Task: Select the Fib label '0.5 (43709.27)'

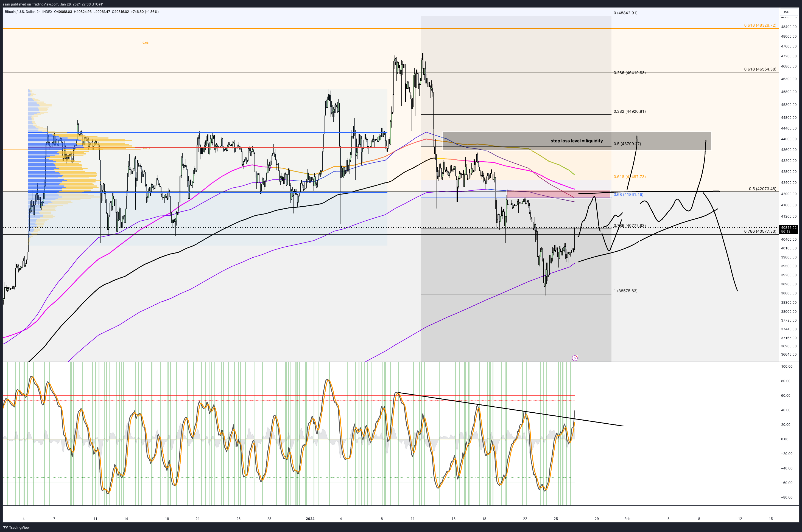Action: click(x=627, y=143)
